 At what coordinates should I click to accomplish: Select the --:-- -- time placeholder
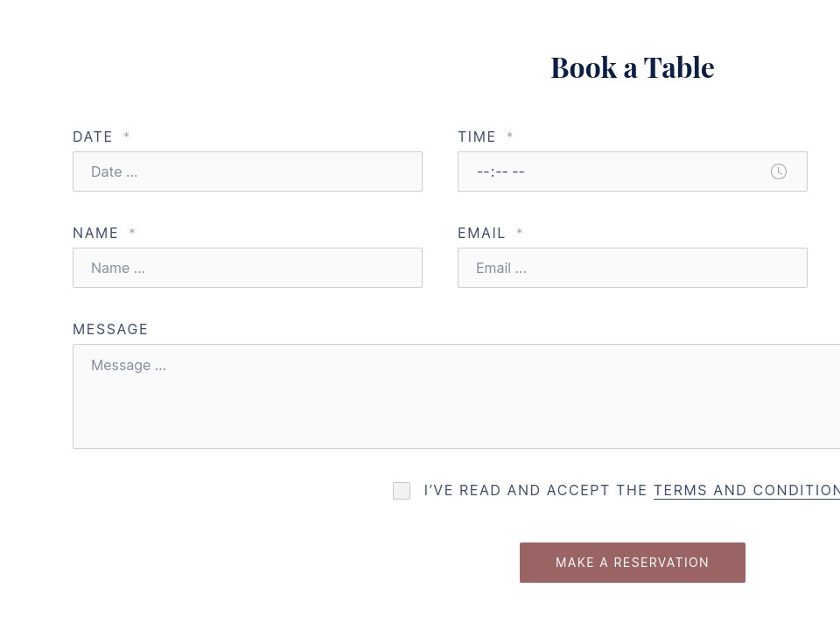click(x=500, y=171)
